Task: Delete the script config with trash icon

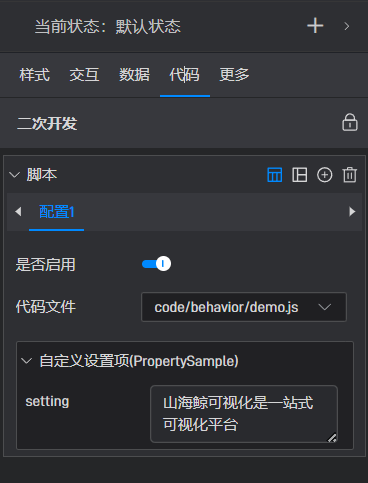Action: (x=350, y=175)
